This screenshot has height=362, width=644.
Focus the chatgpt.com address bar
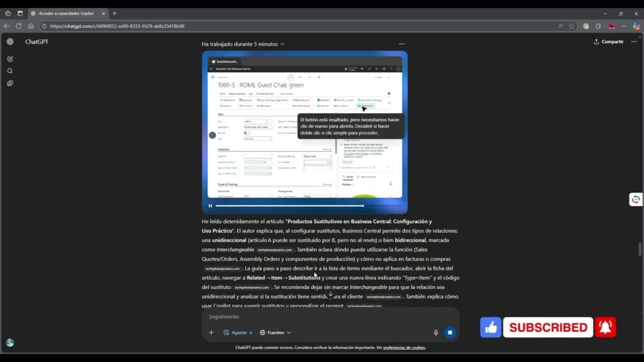[117, 26]
